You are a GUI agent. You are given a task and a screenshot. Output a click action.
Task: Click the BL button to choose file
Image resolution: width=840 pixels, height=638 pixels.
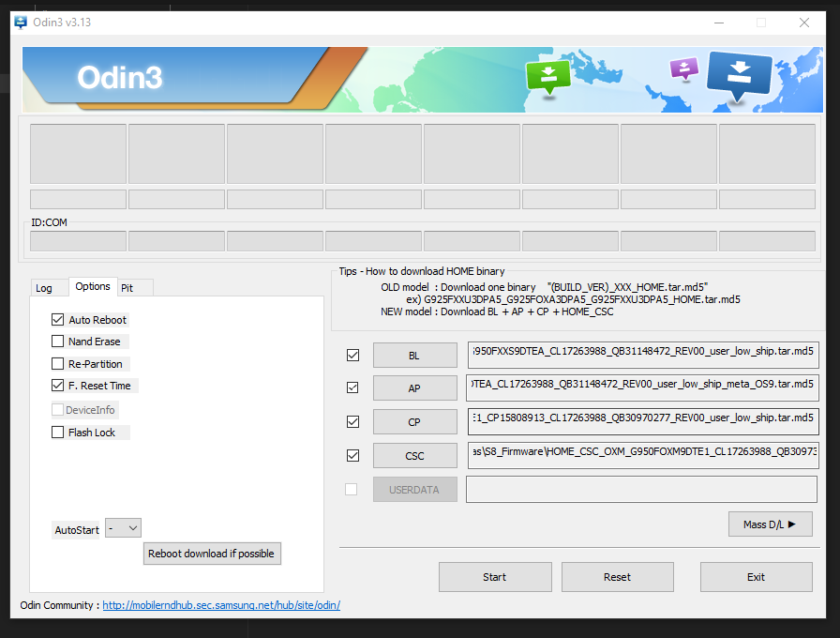point(415,356)
